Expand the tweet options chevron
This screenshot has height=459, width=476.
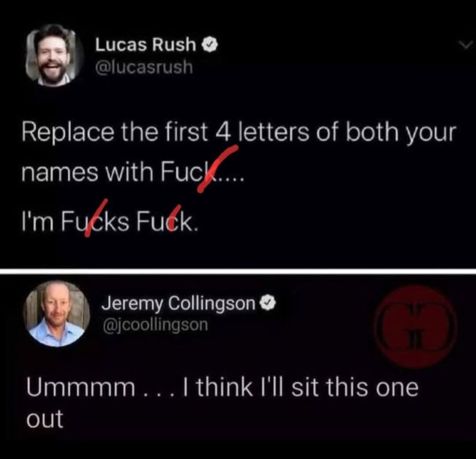465,45
